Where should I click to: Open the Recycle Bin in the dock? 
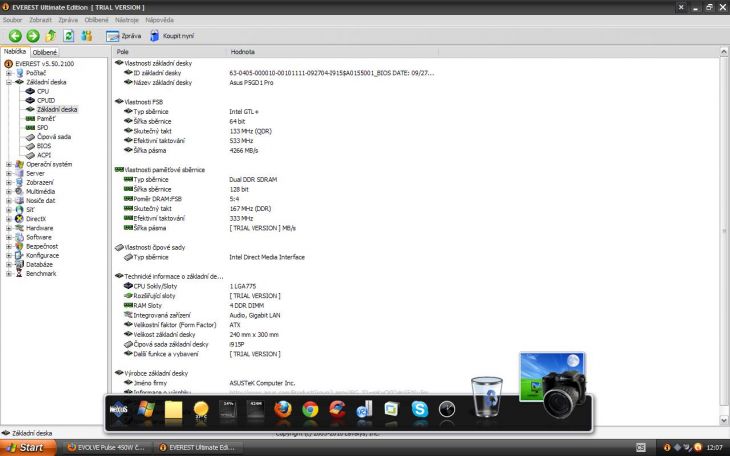click(487, 397)
